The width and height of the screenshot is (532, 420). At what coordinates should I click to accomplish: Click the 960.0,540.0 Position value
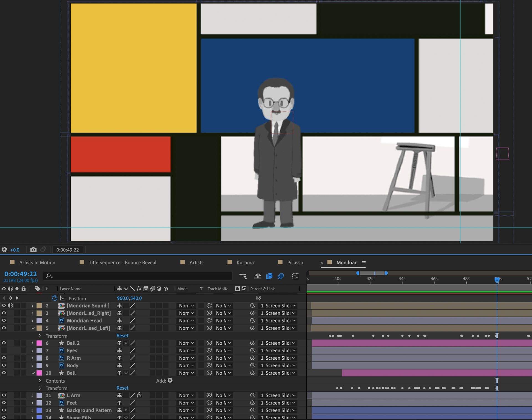(129, 298)
